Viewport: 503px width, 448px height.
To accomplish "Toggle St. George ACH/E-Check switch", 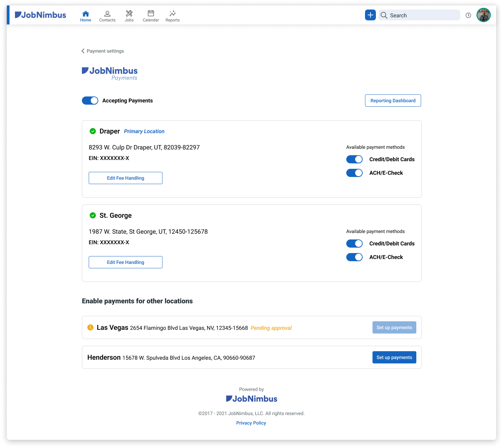I will point(354,257).
